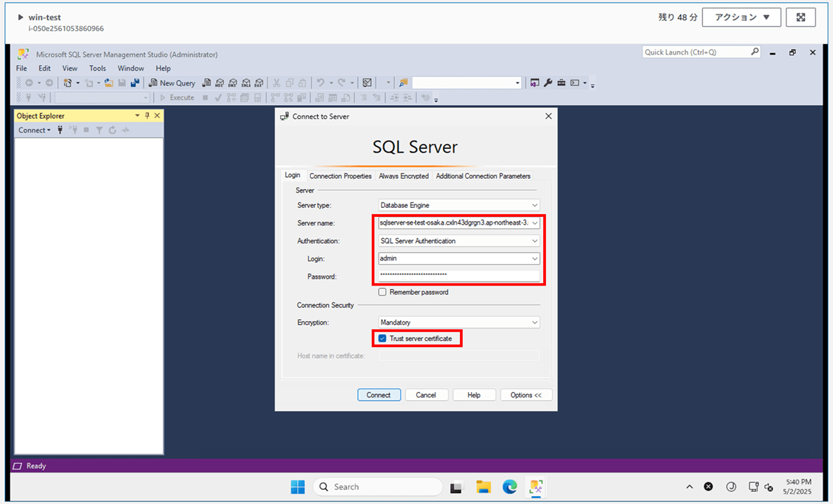The width and height of the screenshot is (833, 504).
Task: Open Additional Connection Parameters tab
Action: tap(483, 176)
